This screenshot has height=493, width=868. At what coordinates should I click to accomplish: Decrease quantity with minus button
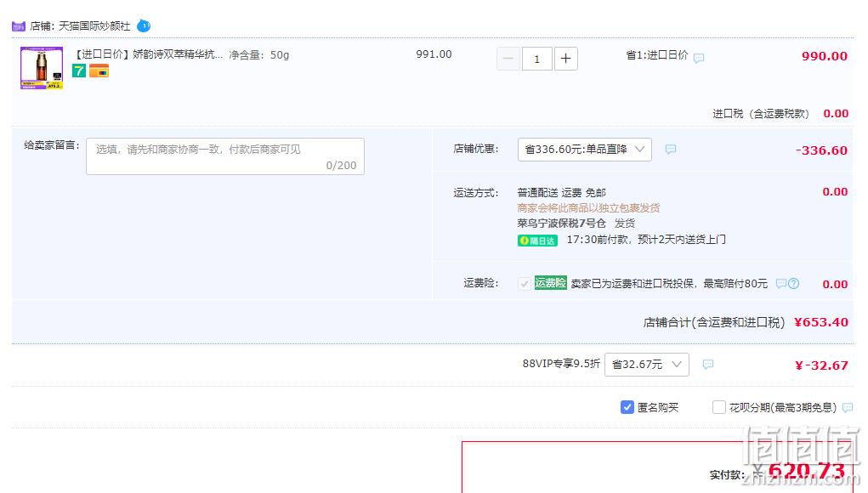tap(508, 59)
